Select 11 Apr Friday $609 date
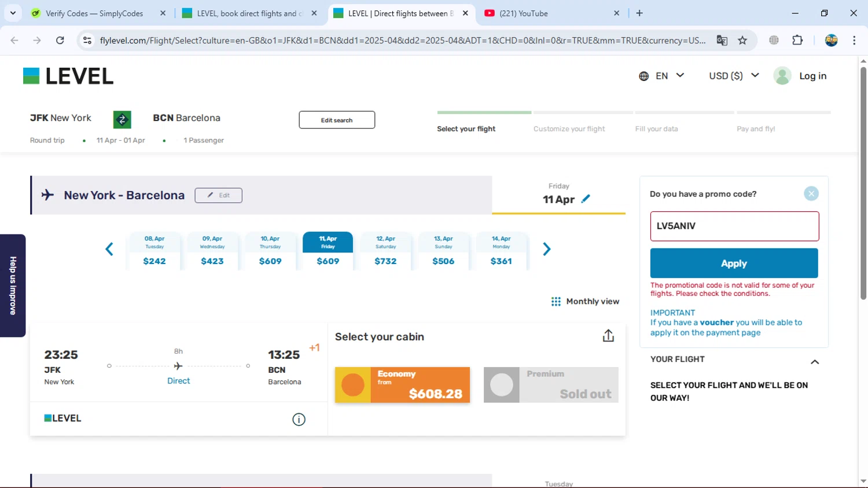This screenshot has height=488, width=868. click(328, 251)
